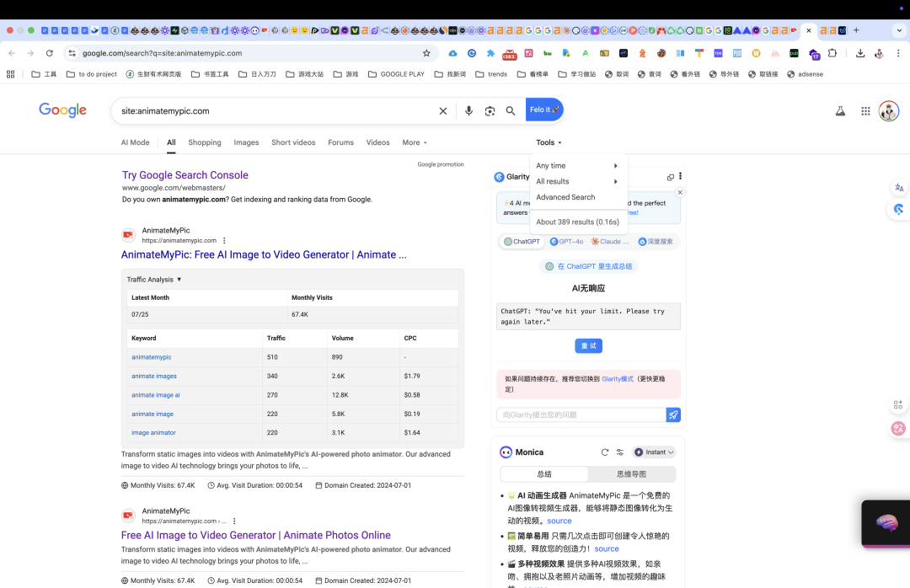The height and width of the screenshot is (588, 910).
Task: Select the ChatGPT model chip in Glarity
Action: (x=522, y=242)
